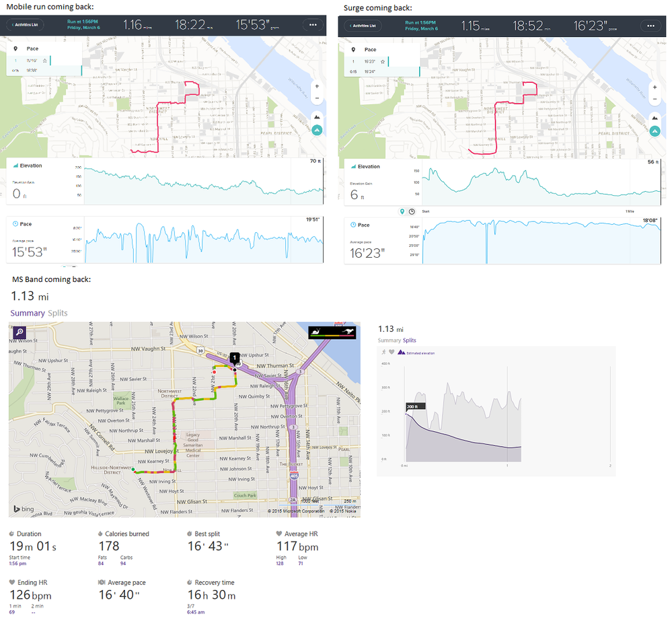Click the Elevation chart icon in Surge panel
672x623 pixels.
[354, 167]
